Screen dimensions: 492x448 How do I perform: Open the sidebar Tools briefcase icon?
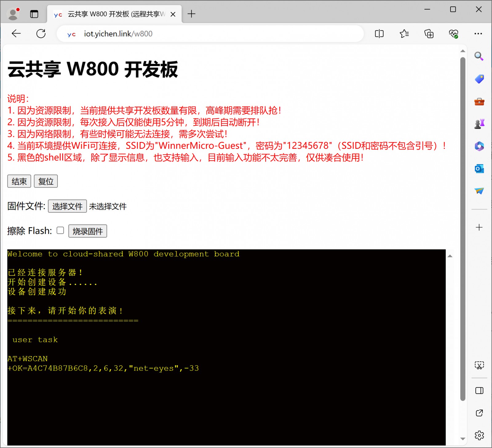coord(479,101)
